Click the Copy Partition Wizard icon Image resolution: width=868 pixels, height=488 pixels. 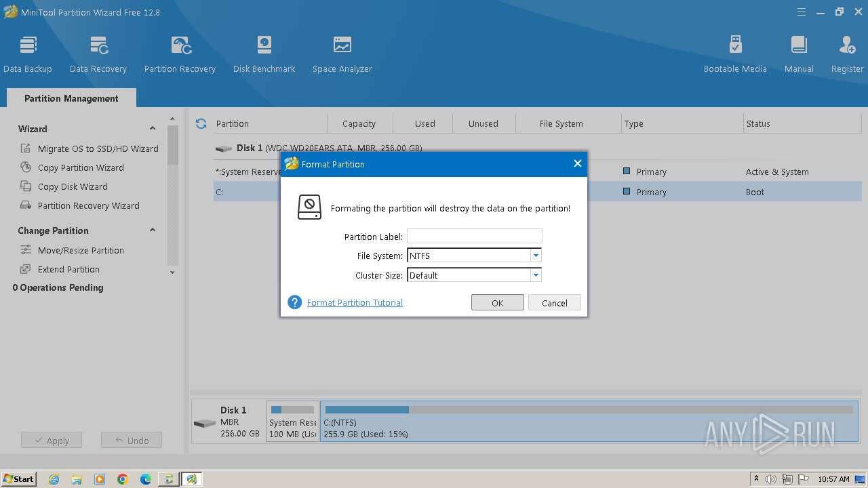pos(26,167)
